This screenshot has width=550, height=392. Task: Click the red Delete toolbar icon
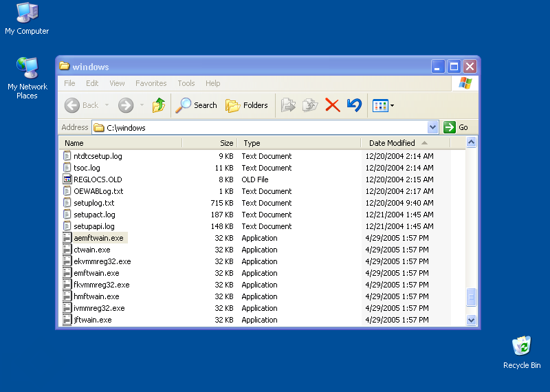coord(333,105)
